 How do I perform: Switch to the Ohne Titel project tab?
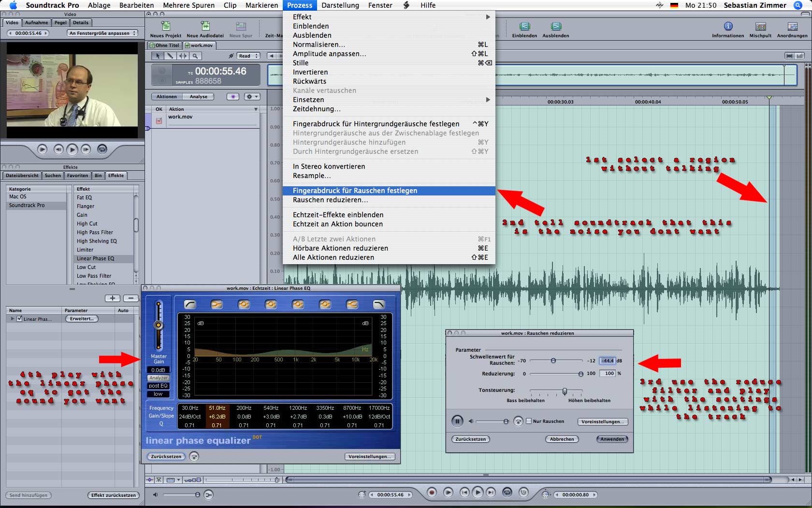tap(164, 45)
